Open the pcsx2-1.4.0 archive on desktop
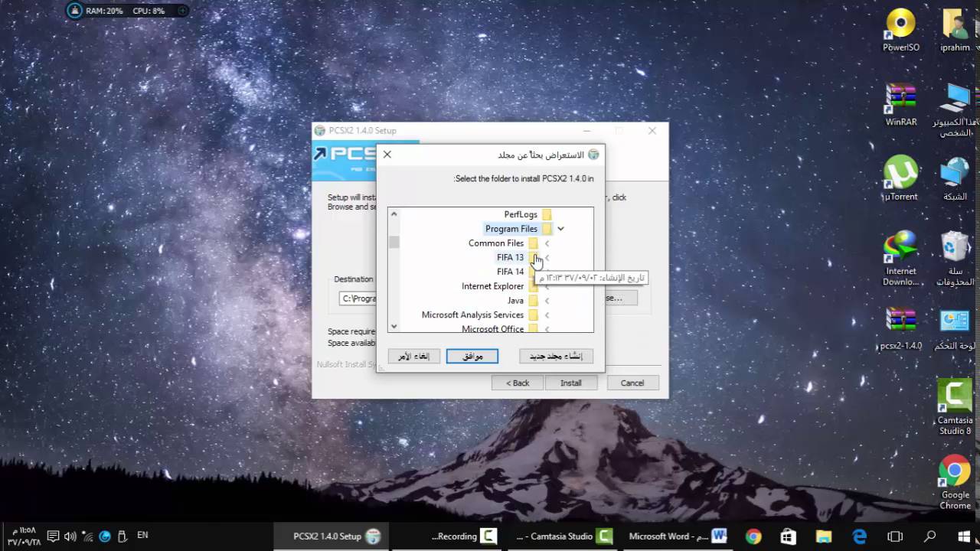Screen dimensions: 980x551 pyautogui.click(x=900, y=328)
